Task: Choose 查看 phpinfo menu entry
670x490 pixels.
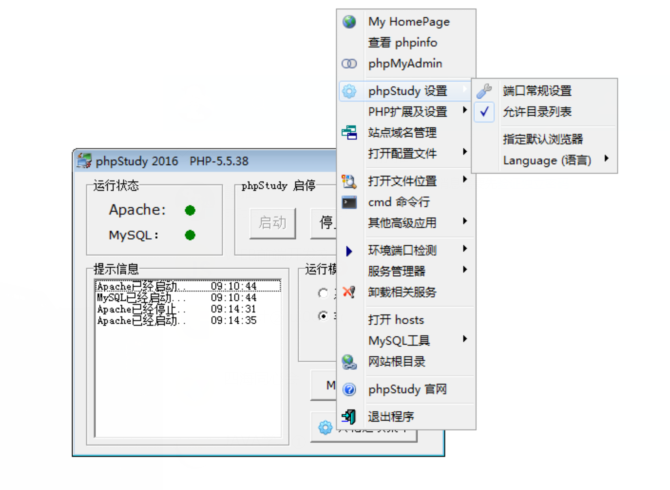Action: click(x=406, y=42)
